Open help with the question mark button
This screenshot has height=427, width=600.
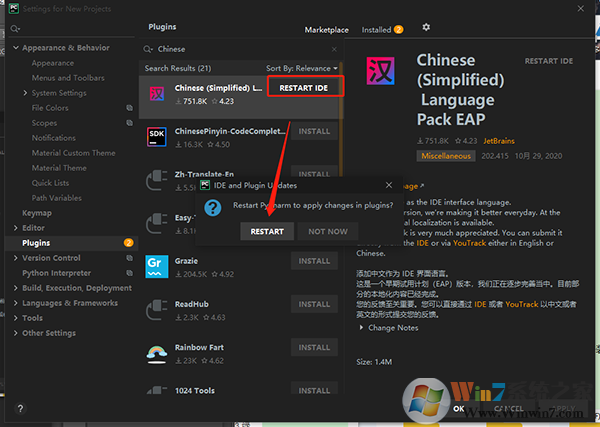[20, 408]
